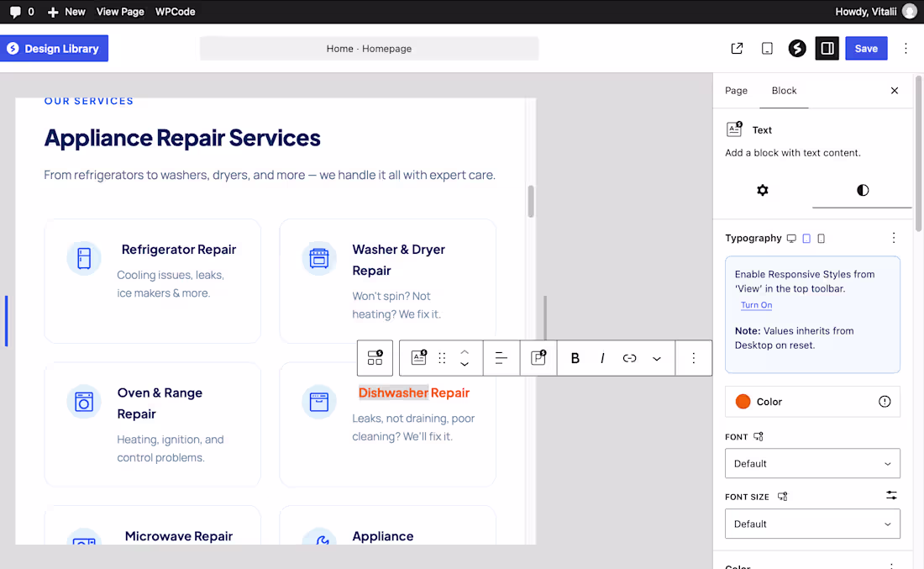The image size is (924, 569).
Task: Open the Design Library
Action: 55,49
